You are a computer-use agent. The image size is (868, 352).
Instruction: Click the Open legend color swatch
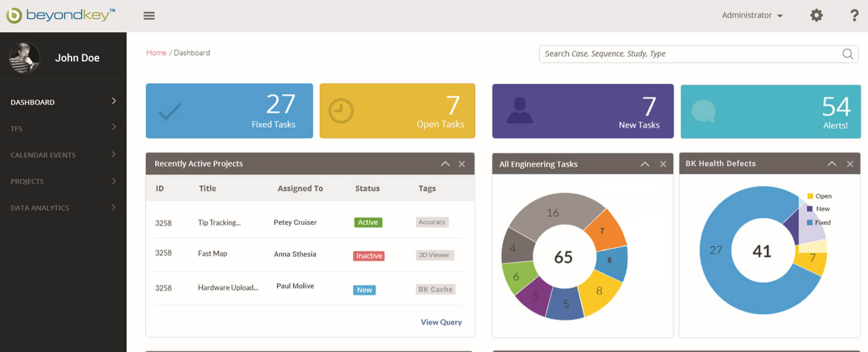[810, 196]
